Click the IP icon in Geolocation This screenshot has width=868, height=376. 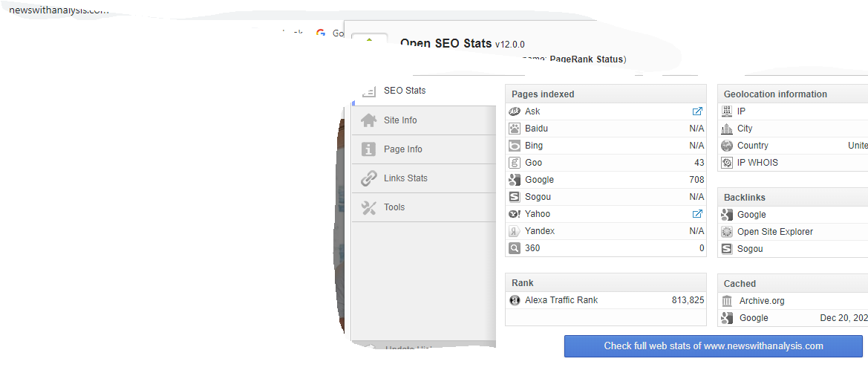(728, 111)
